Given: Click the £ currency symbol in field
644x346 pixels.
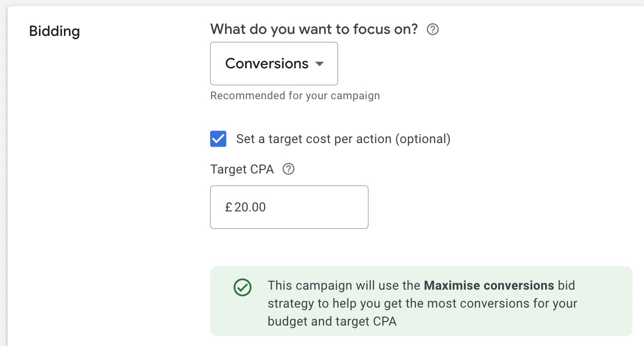Looking at the screenshot, I should [x=229, y=207].
